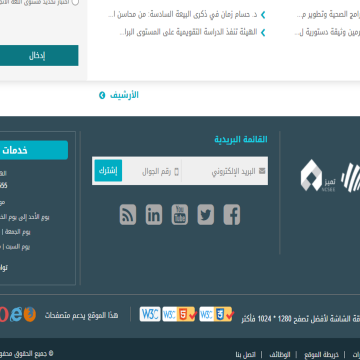
Task: Click the plain W3C validation badge
Action: 150,314
